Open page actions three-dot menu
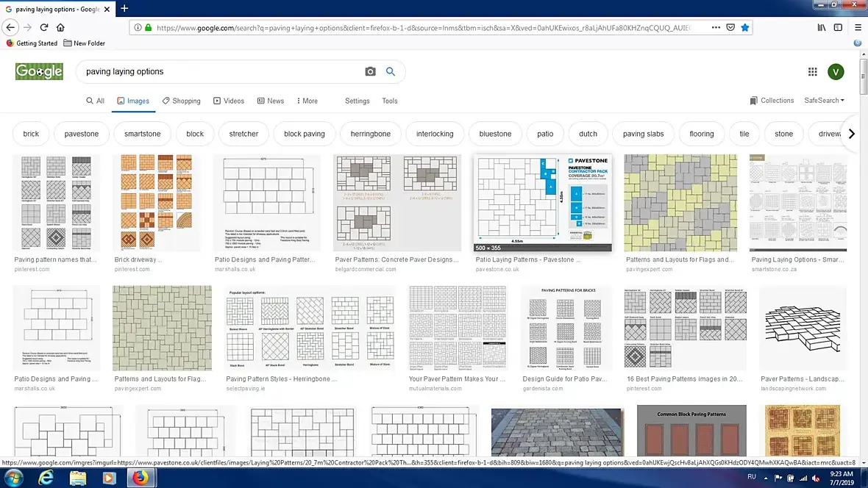 pyautogui.click(x=716, y=27)
